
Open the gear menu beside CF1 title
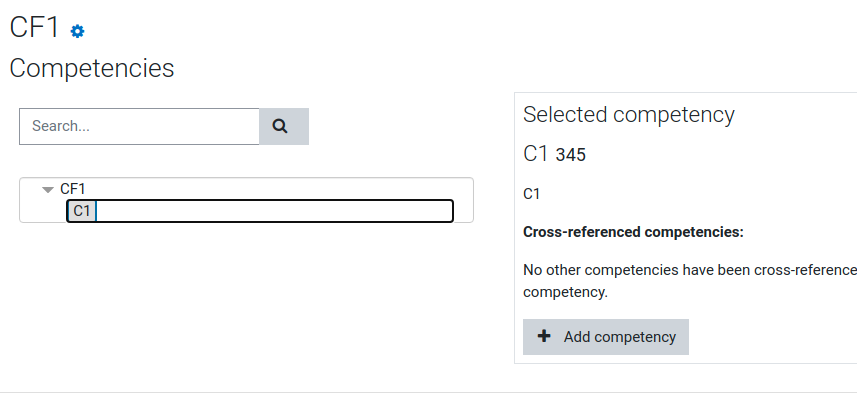click(x=78, y=31)
